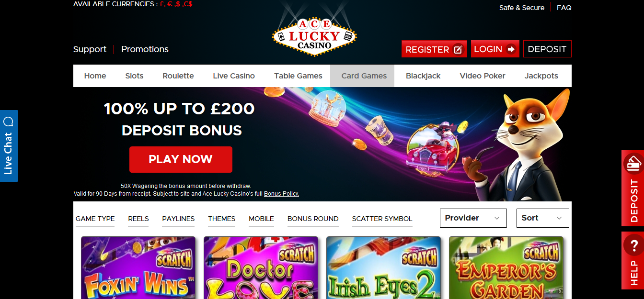
Task: Open Emperor's Garden scratch game thumbnail
Action: tap(506, 267)
